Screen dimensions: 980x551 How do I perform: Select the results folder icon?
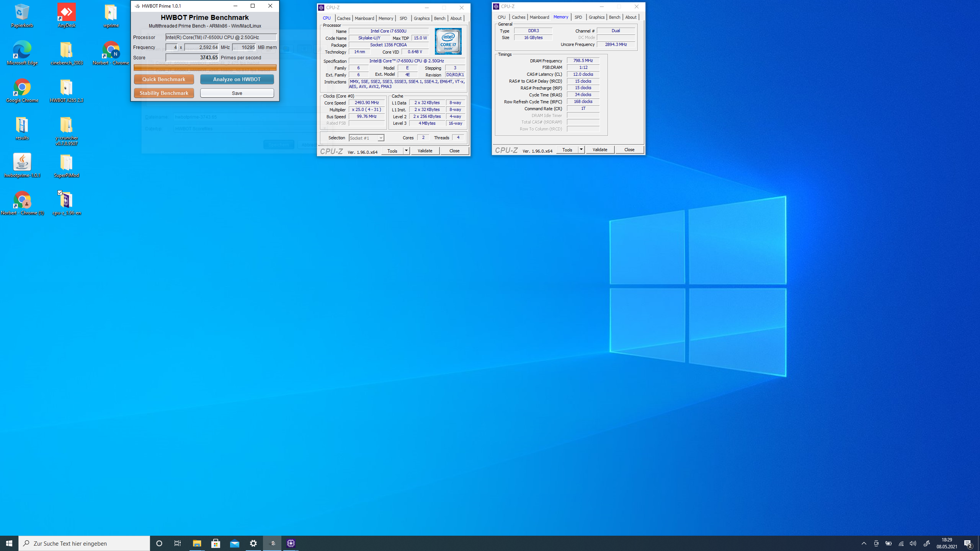tap(22, 128)
